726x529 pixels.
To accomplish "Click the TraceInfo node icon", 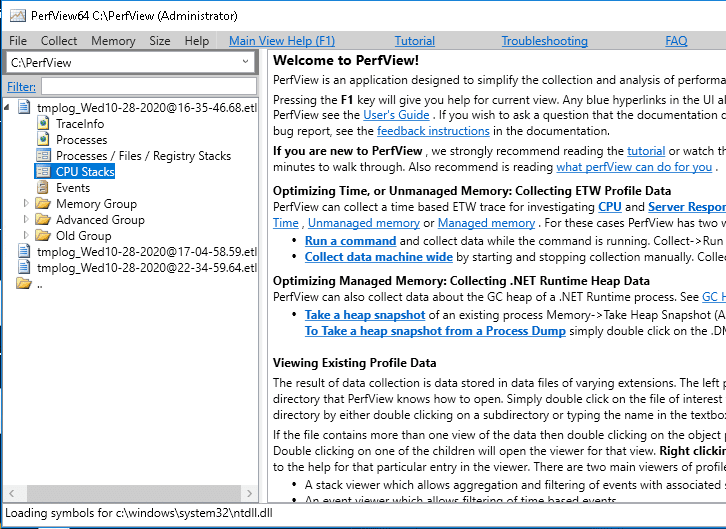I will [x=43, y=124].
